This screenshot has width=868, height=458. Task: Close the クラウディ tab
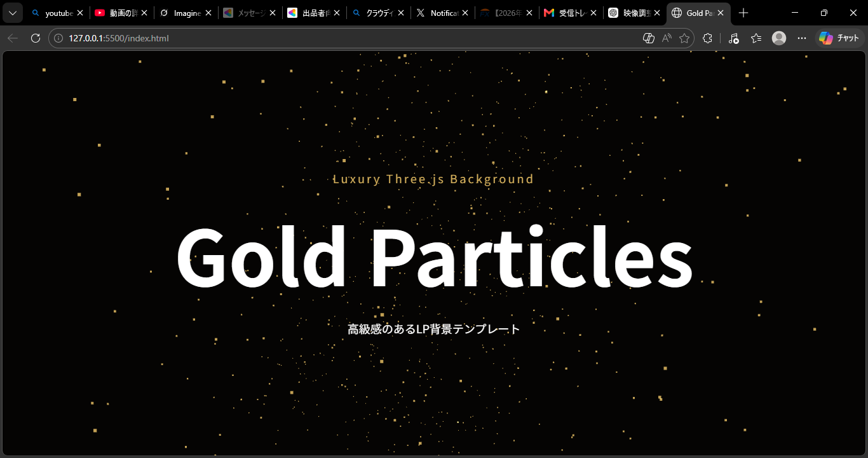pos(401,13)
